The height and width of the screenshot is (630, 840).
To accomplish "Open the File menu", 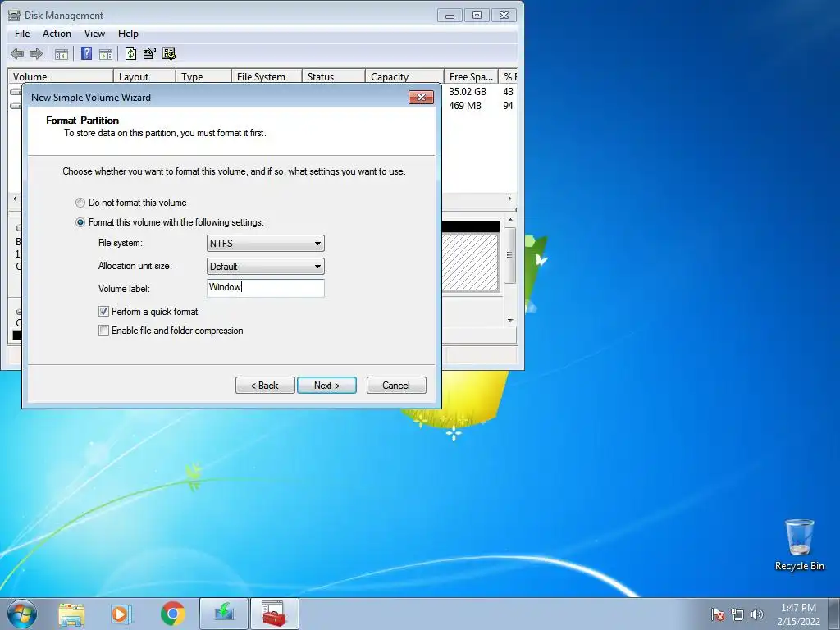I will (x=22, y=33).
